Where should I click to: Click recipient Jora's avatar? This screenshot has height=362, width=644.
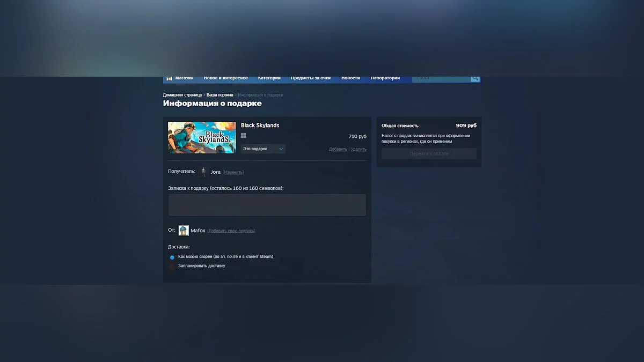click(x=203, y=172)
